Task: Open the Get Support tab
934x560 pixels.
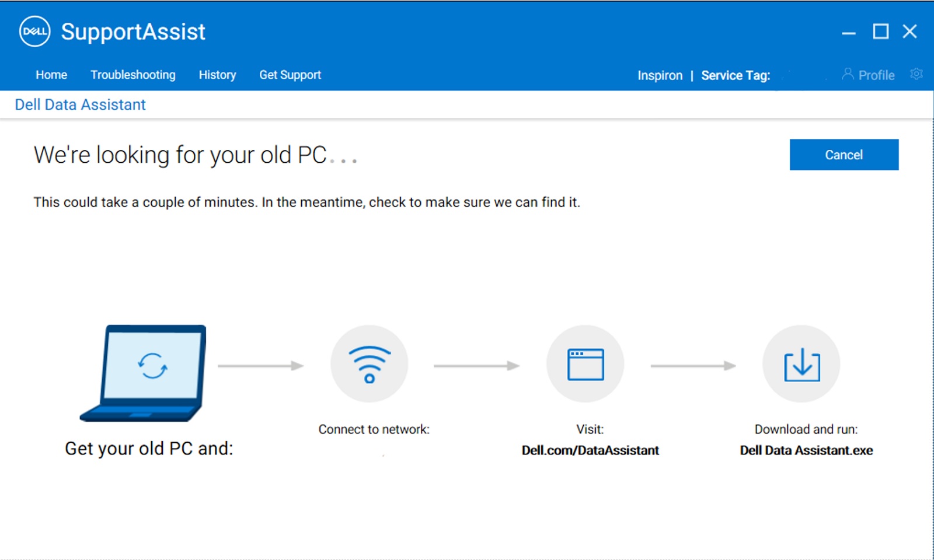Action: point(290,75)
